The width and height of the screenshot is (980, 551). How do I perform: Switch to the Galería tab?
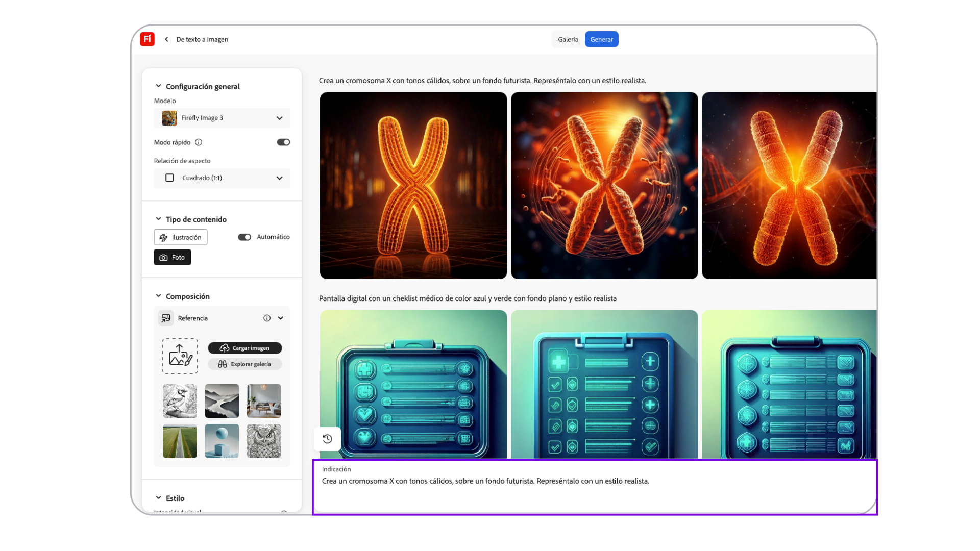click(x=568, y=39)
